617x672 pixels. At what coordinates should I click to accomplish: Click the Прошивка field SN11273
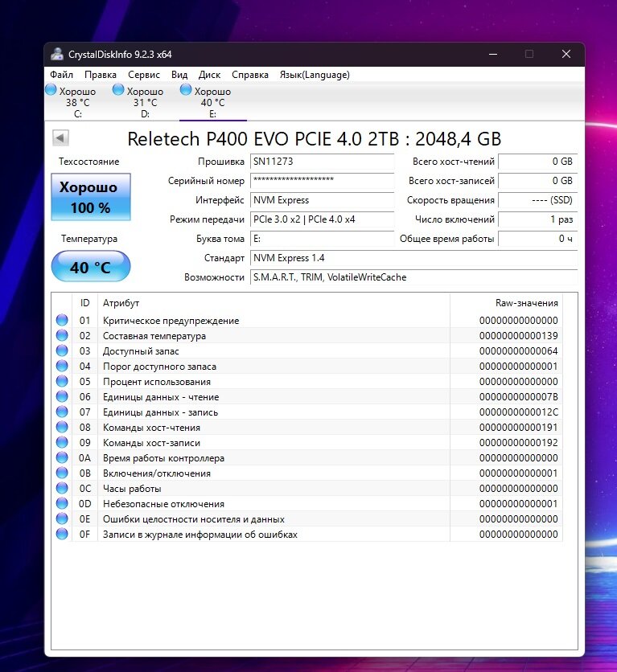click(x=322, y=162)
